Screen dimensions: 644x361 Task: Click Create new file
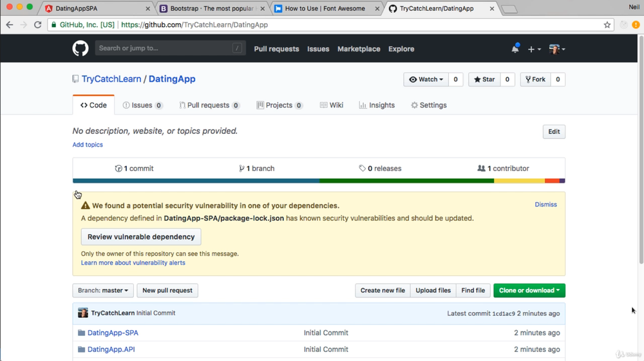click(x=383, y=290)
